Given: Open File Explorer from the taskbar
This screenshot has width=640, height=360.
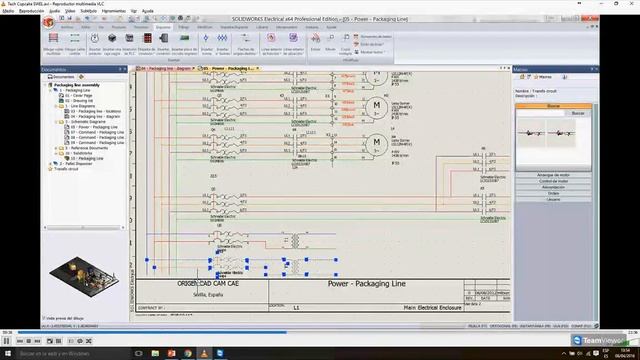Looking at the screenshot, I should click(x=155, y=353).
